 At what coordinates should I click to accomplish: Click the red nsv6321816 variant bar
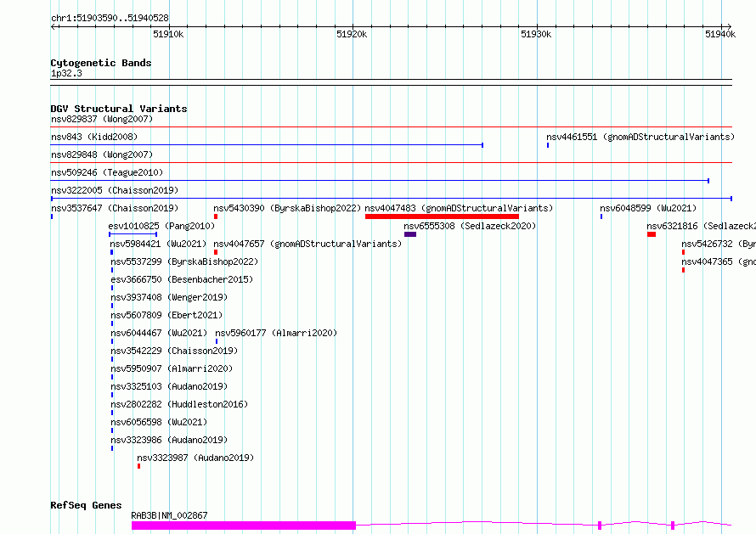pyautogui.click(x=652, y=234)
